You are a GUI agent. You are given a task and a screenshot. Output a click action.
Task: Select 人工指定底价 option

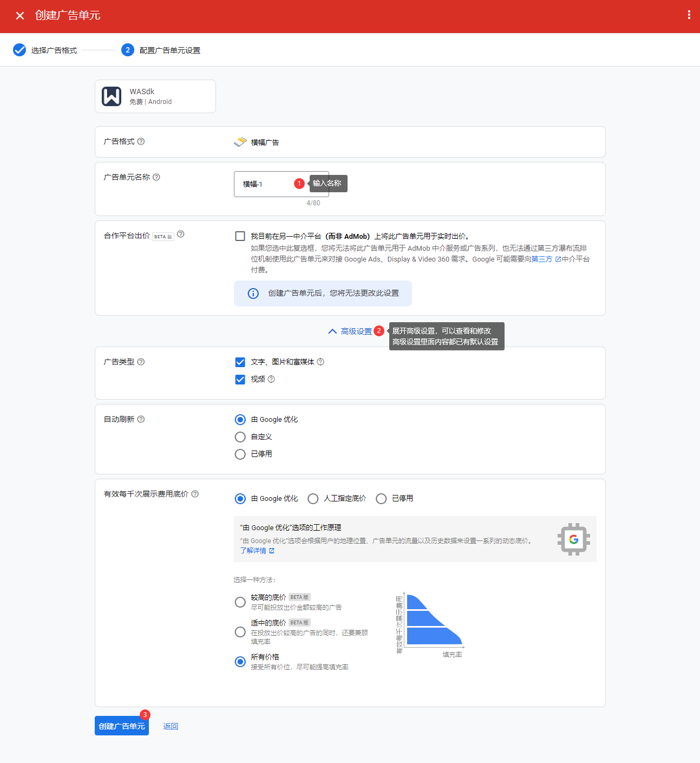pyautogui.click(x=313, y=499)
